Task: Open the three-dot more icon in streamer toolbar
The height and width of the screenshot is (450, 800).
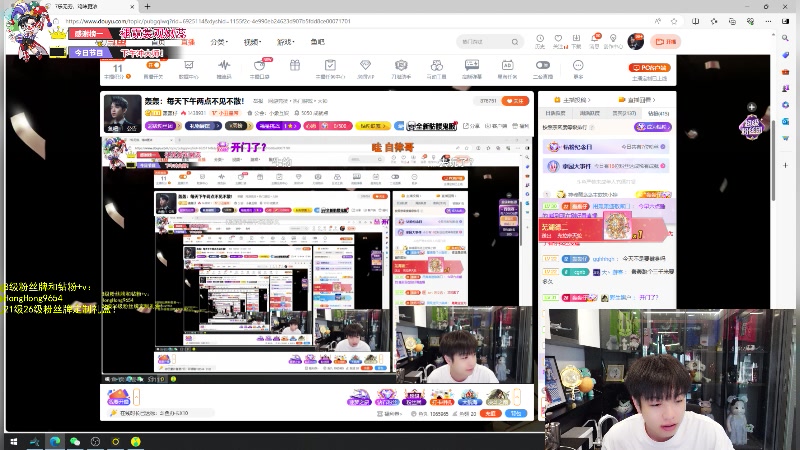Action: click(x=578, y=65)
